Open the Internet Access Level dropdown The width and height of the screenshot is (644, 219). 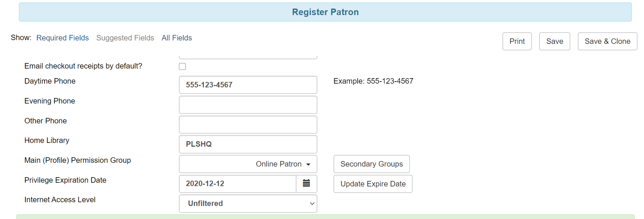(x=248, y=204)
